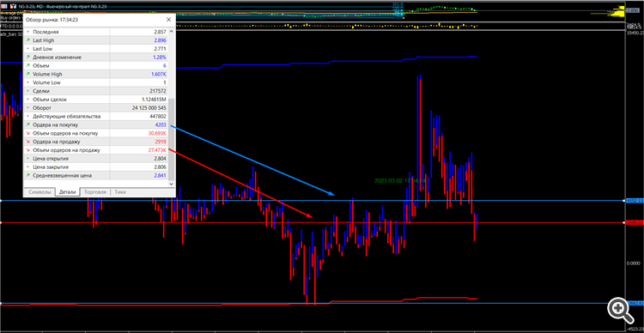Click the green date label on the chart
The height and width of the screenshot is (333, 644).
(x=400, y=181)
